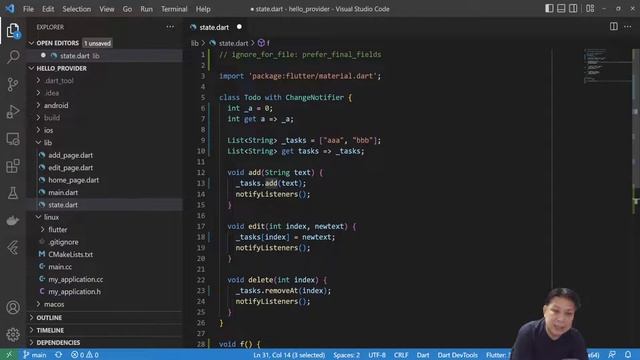
Task: Split the editor to the right
Action: coord(613,27)
